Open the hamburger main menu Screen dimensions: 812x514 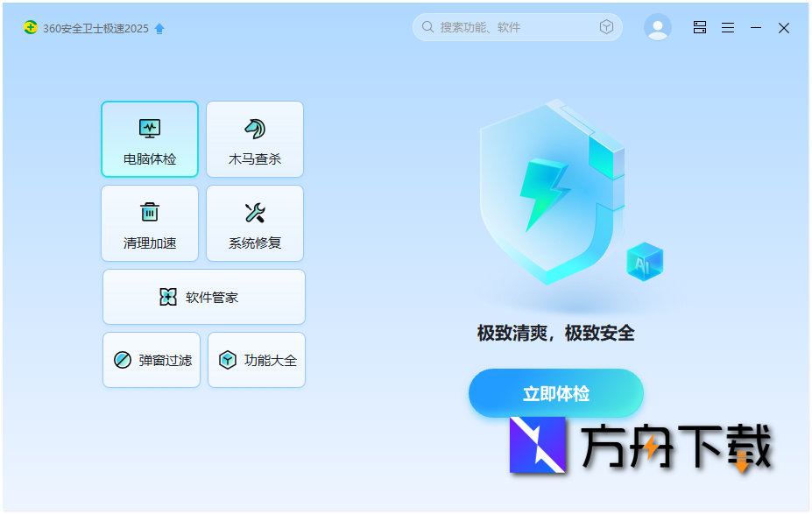click(727, 27)
